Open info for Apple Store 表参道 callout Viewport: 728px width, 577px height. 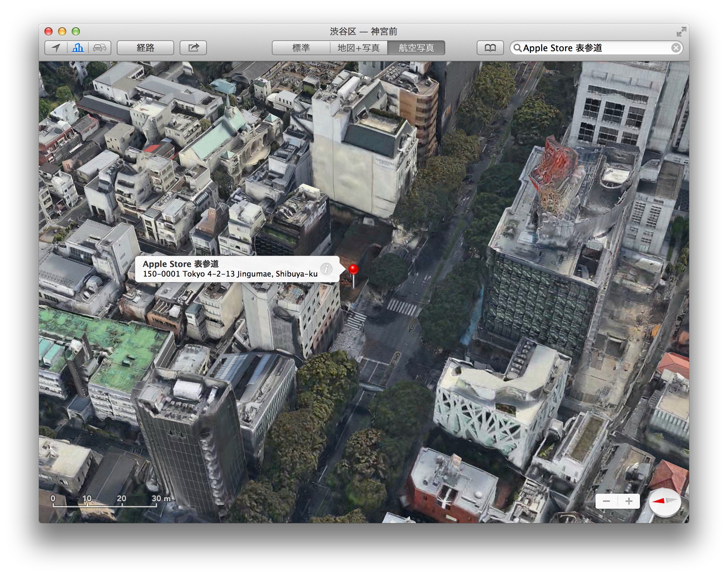[x=326, y=269]
